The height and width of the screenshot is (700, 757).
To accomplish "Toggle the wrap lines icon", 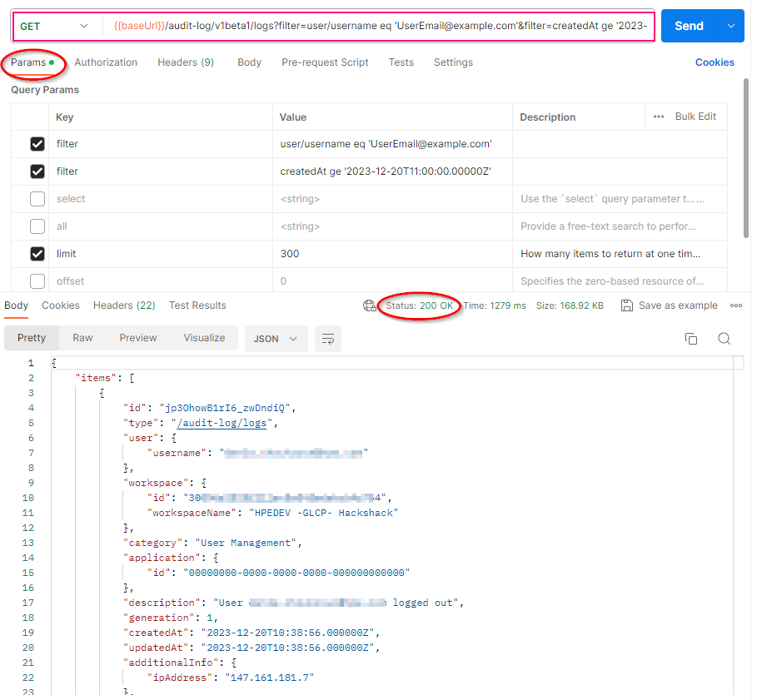I will pyautogui.click(x=328, y=339).
